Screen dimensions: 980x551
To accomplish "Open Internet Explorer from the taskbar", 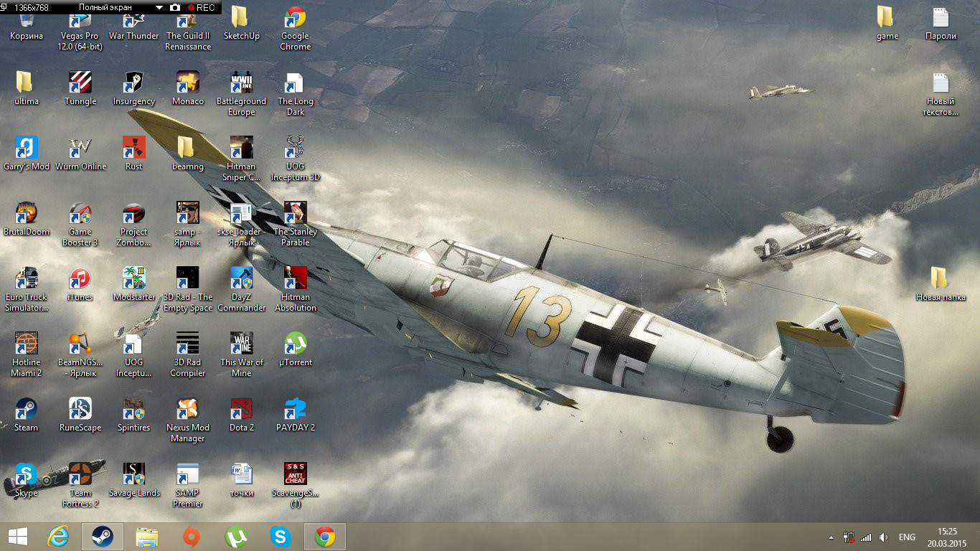I will tap(58, 537).
